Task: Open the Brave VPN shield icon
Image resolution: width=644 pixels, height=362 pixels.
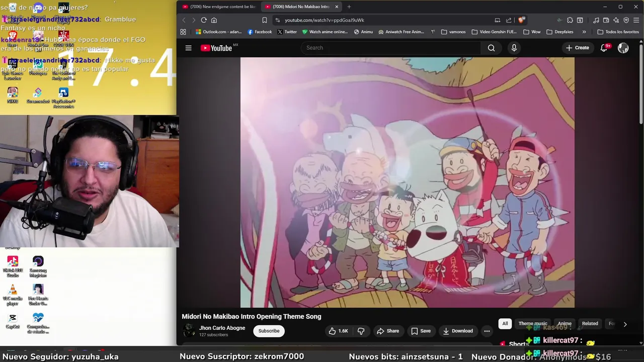Action: coord(626,20)
